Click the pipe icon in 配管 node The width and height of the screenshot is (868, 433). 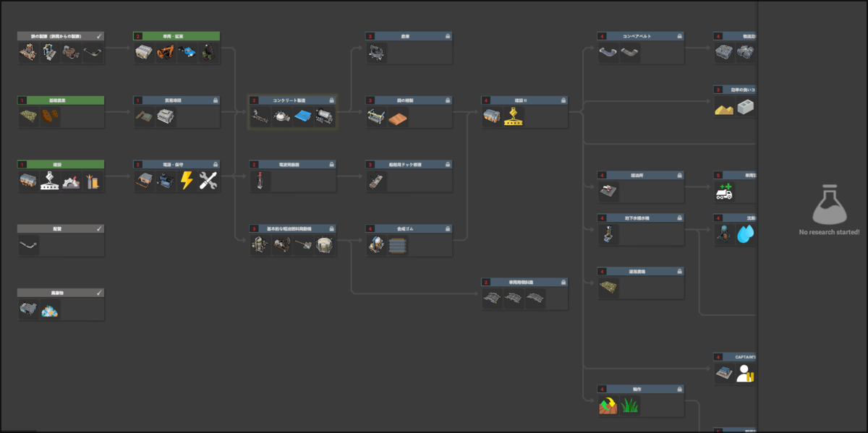pyautogui.click(x=29, y=246)
